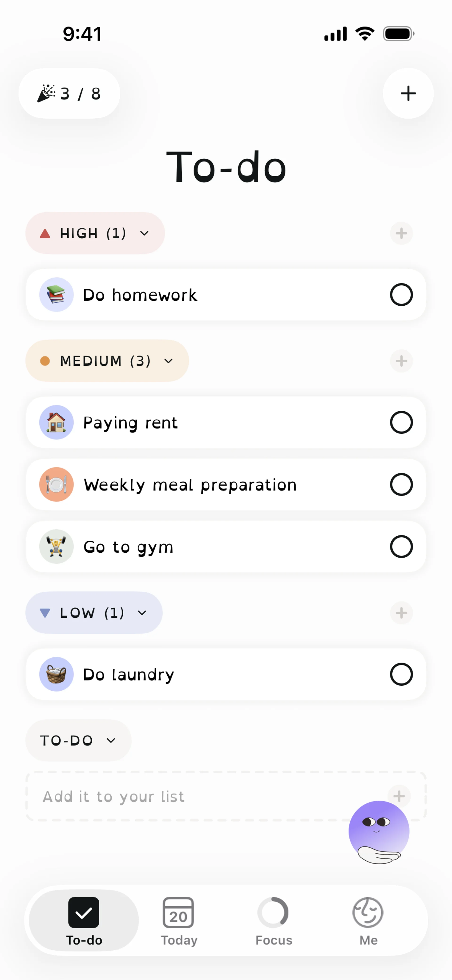This screenshot has width=452, height=980.
Task: Tap the books icon on Do homework
Action: coord(56,295)
